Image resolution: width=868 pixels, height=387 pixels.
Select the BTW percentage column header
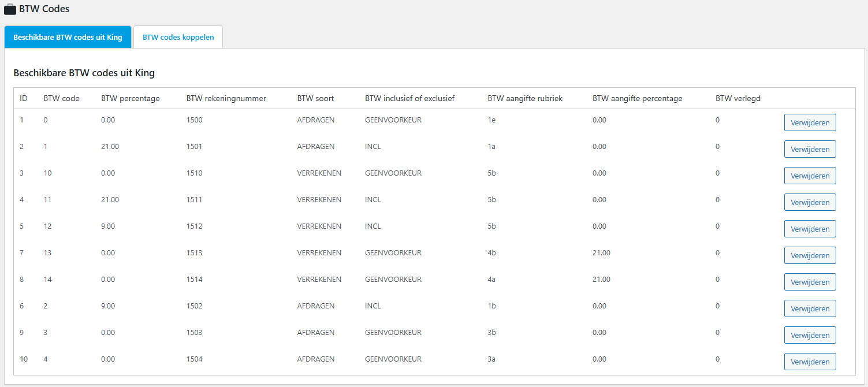coord(130,98)
